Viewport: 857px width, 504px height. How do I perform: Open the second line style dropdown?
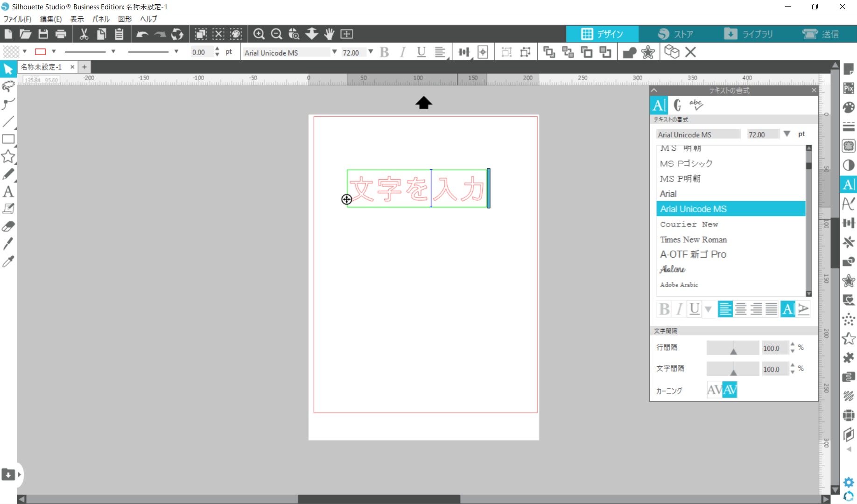pyautogui.click(x=176, y=51)
